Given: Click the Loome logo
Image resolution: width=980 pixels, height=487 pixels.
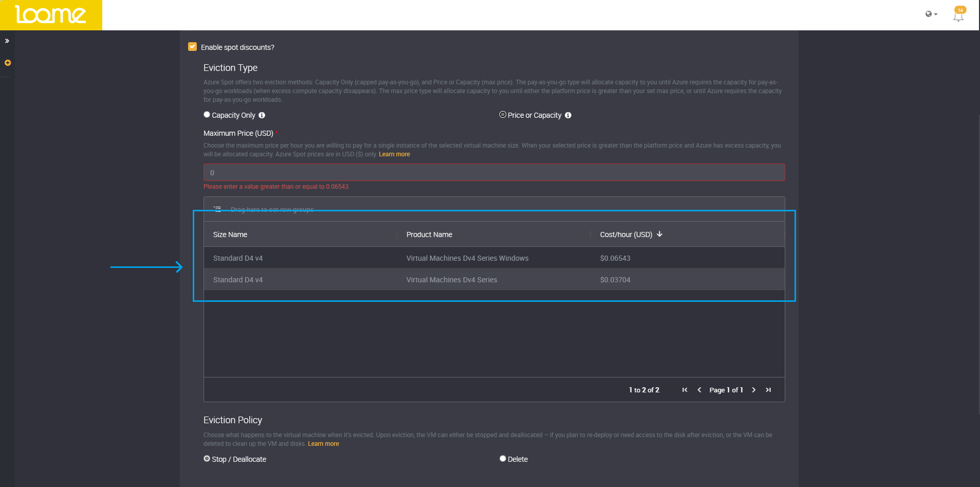Looking at the screenshot, I should 50,14.
